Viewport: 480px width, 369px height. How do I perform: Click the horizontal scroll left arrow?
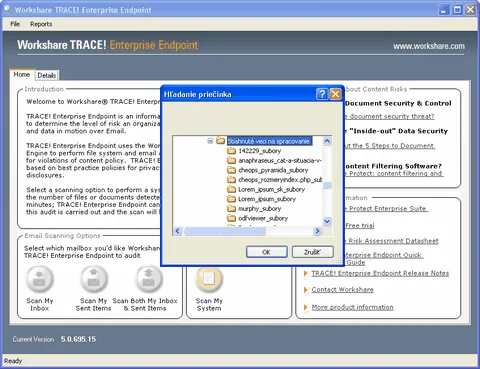point(178,231)
